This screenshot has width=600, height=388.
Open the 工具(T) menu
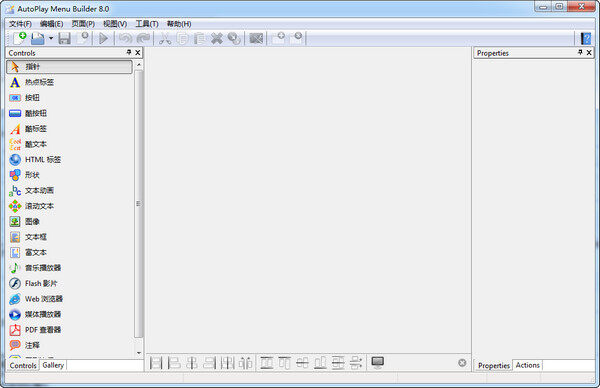point(147,24)
